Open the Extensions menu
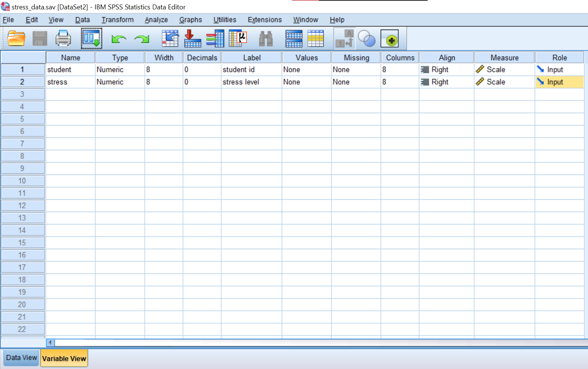Image resolution: width=588 pixels, height=369 pixels. tap(265, 20)
